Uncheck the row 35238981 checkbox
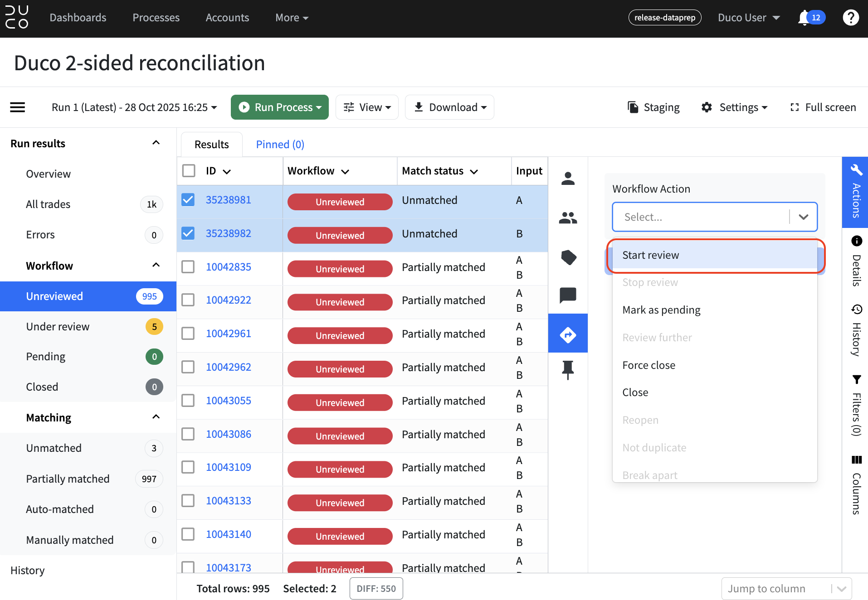The image size is (868, 600). click(188, 200)
